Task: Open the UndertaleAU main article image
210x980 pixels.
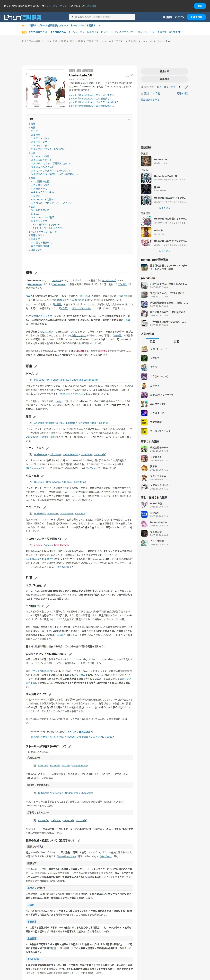Action: point(45,89)
